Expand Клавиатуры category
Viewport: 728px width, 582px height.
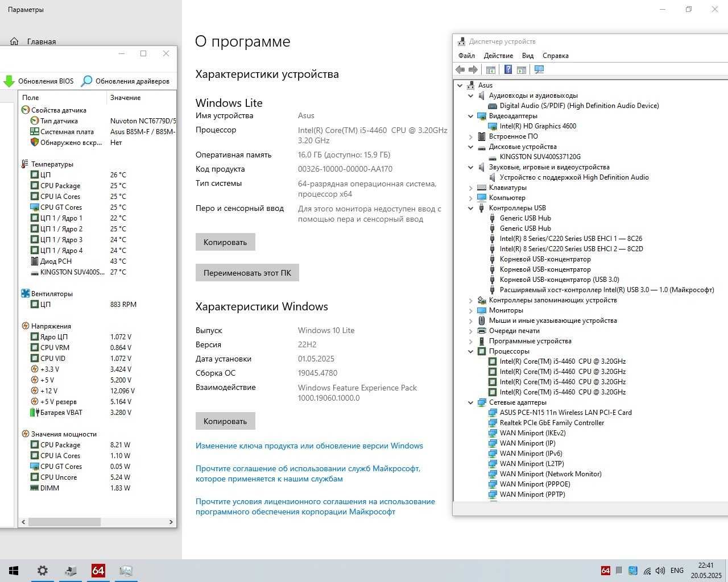[x=470, y=188]
